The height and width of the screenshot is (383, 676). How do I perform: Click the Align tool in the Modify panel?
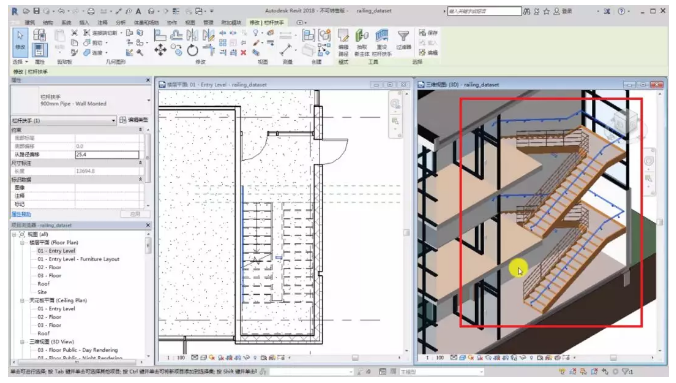click(x=160, y=35)
